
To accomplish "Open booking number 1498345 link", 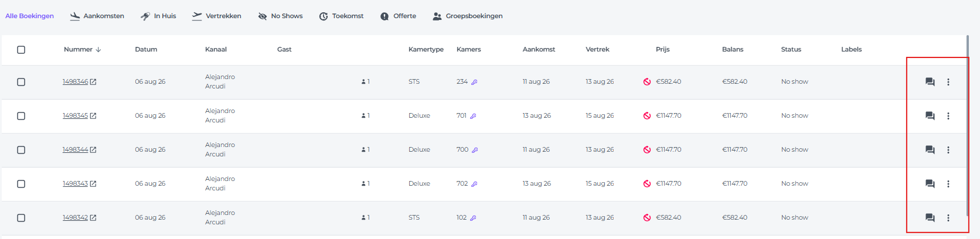I will tap(75, 116).
